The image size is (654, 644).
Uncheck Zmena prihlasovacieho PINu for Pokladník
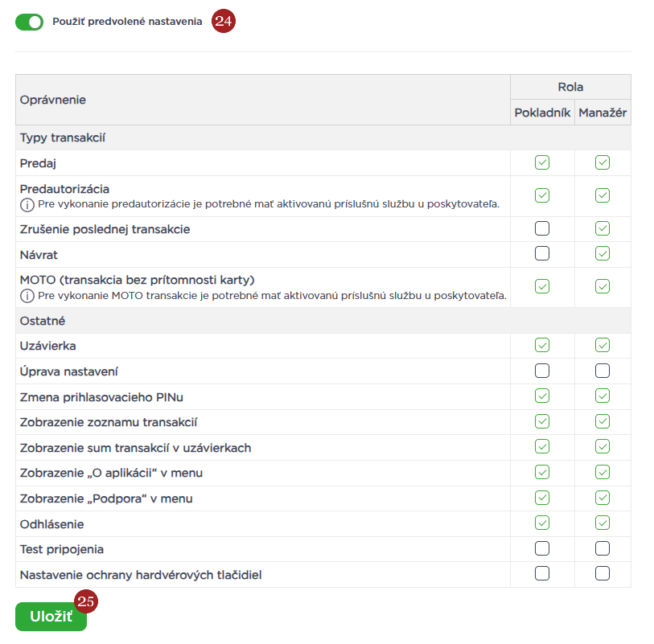tap(542, 396)
